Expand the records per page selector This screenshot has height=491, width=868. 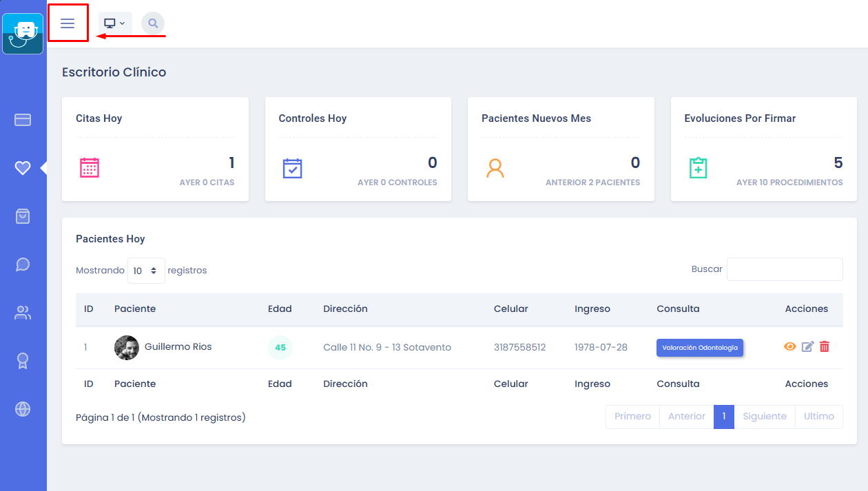coord(146,271)
